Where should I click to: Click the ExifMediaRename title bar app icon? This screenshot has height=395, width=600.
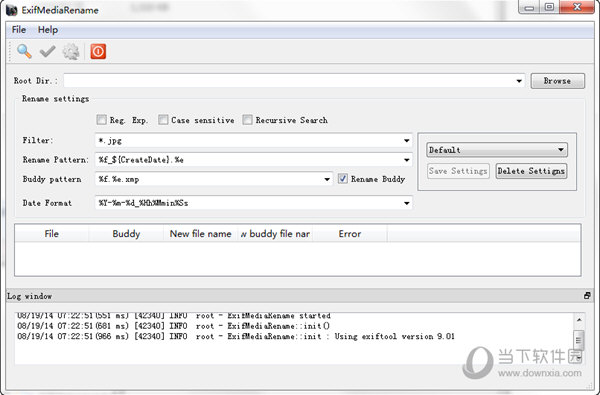coord(12,10)
